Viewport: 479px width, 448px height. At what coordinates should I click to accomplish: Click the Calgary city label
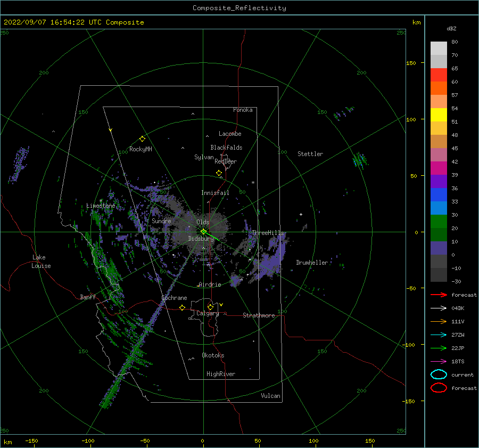[208, 313]
